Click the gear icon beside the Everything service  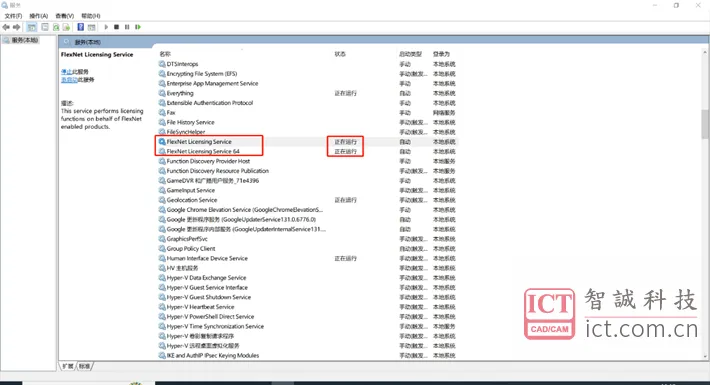tap(162, 93)
